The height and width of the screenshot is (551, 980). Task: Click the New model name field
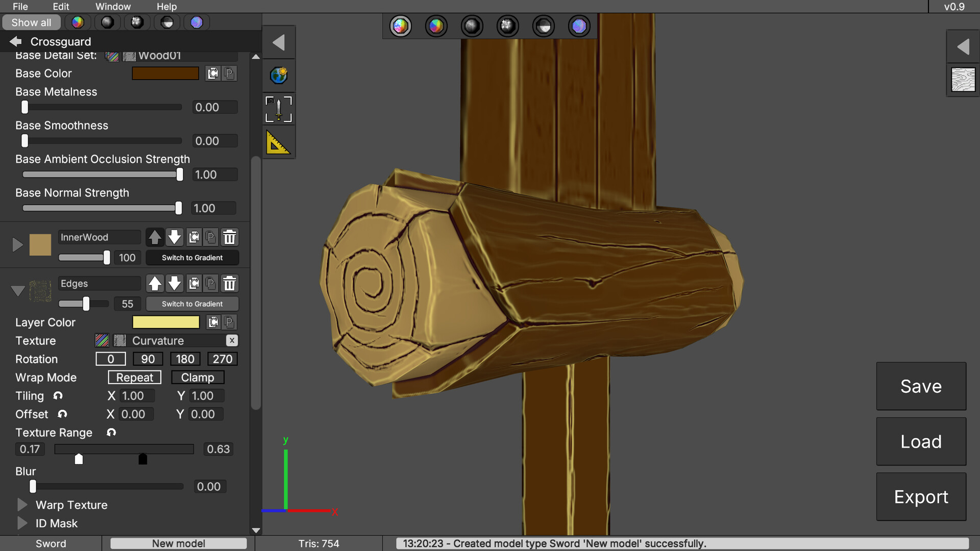coord(178,543)
